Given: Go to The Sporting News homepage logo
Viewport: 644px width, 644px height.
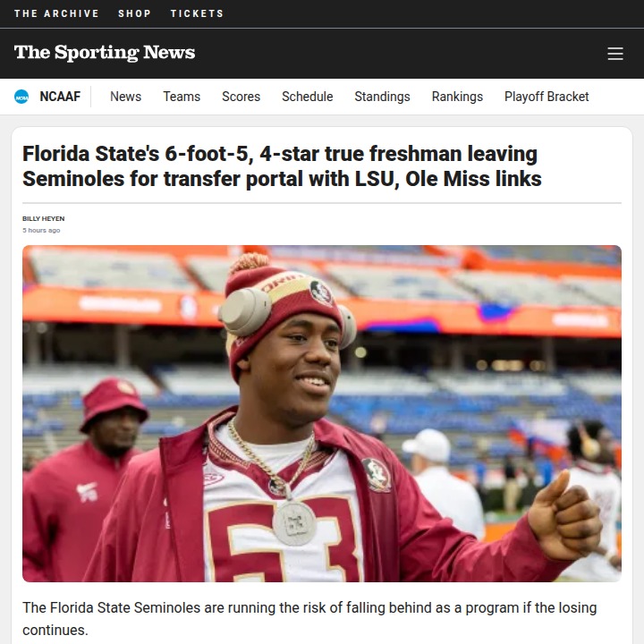Looking at the screenshot, I should click(105, 53).
